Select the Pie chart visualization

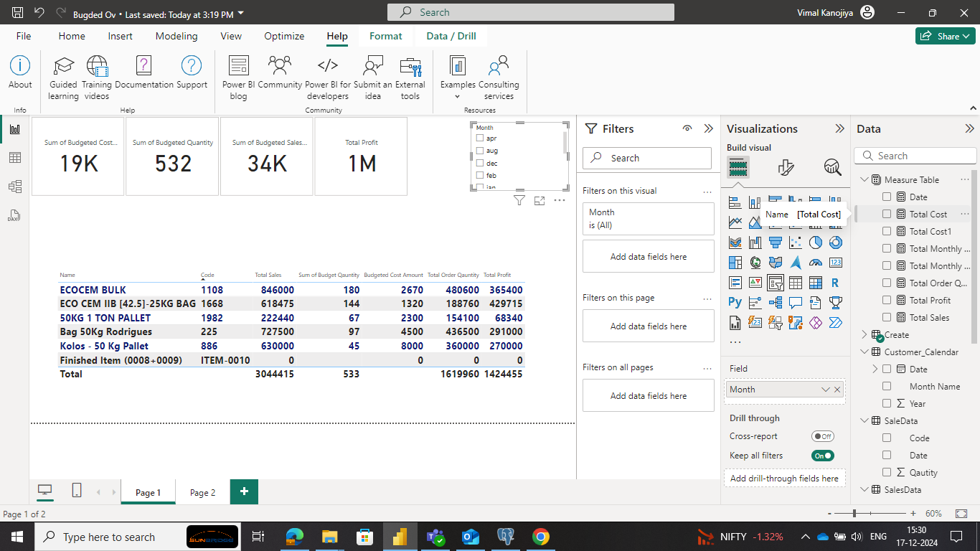click(816, 242)
